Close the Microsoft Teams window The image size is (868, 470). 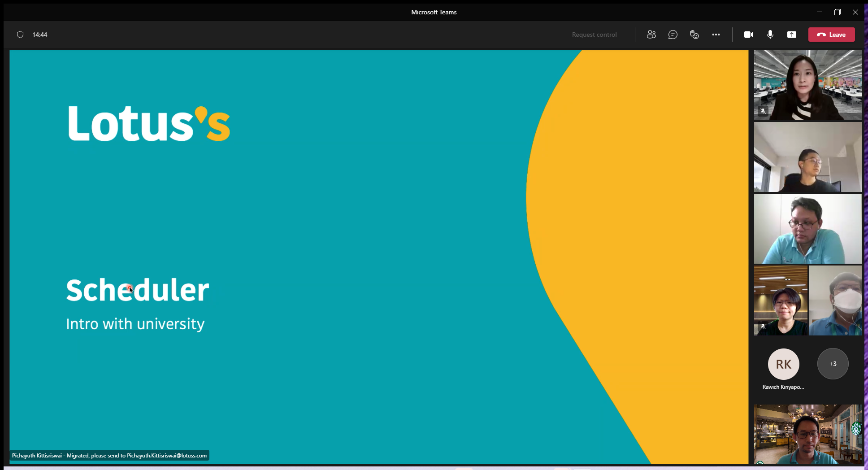coord(855,12)
